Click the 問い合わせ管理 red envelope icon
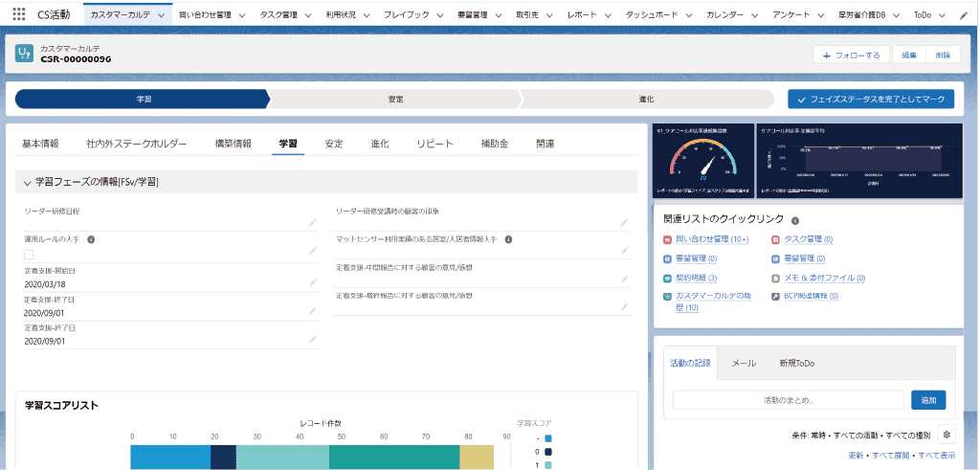The height and width of the screenshot is (470, 980). (667, 239)
